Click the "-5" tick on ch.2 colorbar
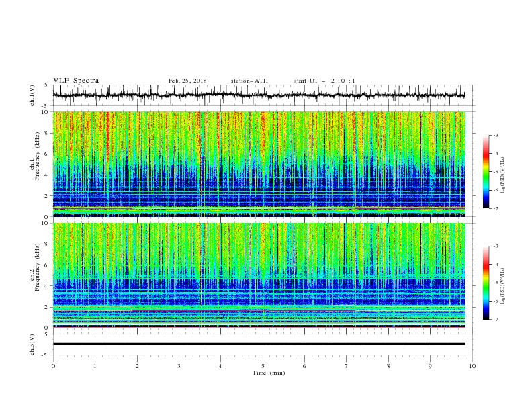This screenshot has height=411, width=532. 495,283
